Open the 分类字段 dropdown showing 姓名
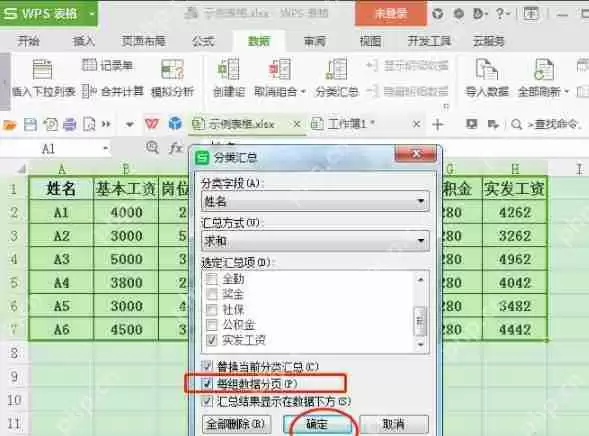The height and width of the screenshot is (436, 589). [x=315, y=202]
